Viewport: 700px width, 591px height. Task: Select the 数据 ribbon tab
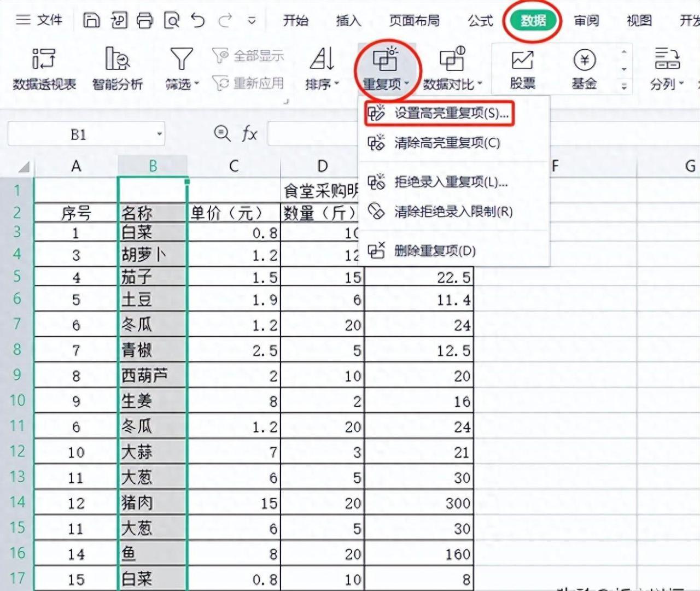coord(533,21)
